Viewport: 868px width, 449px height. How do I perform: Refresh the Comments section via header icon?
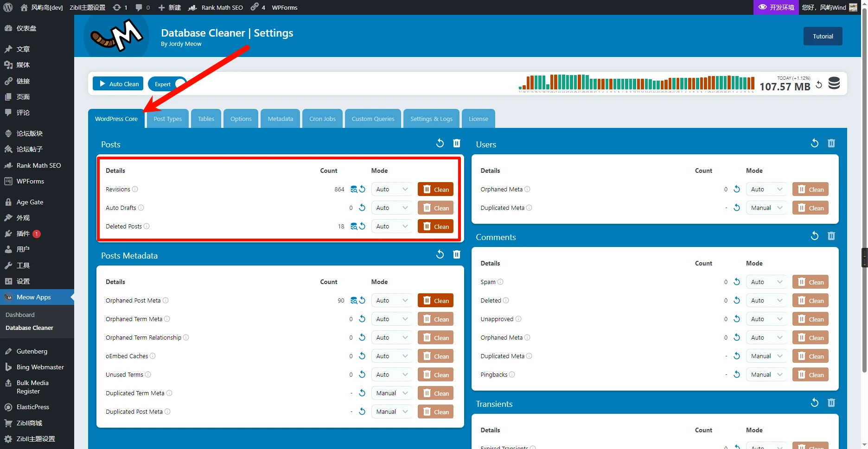tap(815, 236)
